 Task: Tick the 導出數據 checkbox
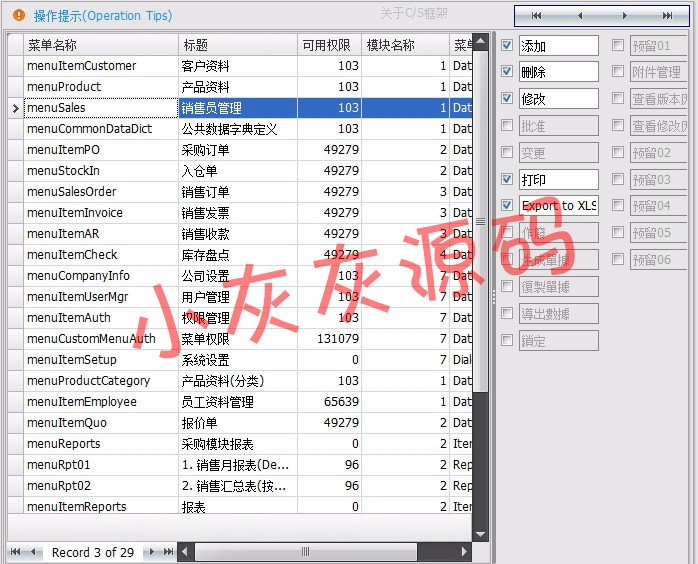coord(507,313)
